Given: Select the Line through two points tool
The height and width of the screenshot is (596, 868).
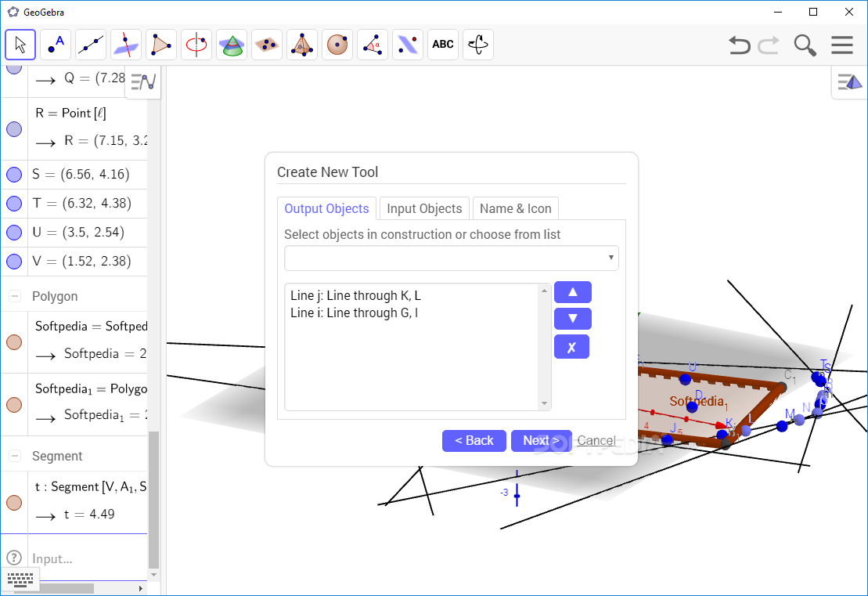Looking at the screenshot, I should (91, 45).
